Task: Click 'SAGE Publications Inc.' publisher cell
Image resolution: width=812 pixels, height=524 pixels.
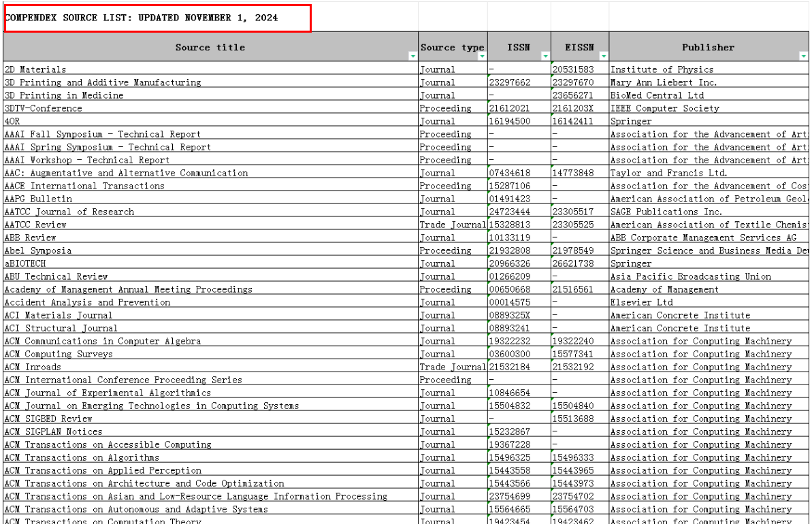Action: click(709, 211)
